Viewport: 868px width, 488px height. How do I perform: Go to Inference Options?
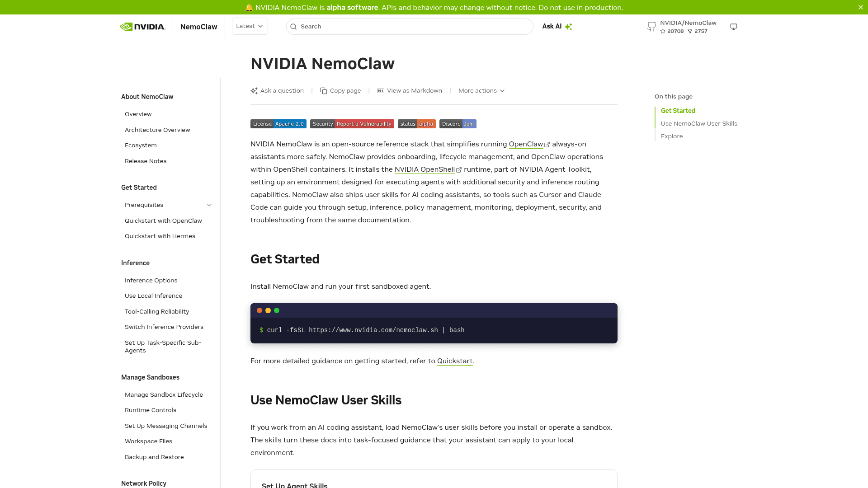[151, 281]
